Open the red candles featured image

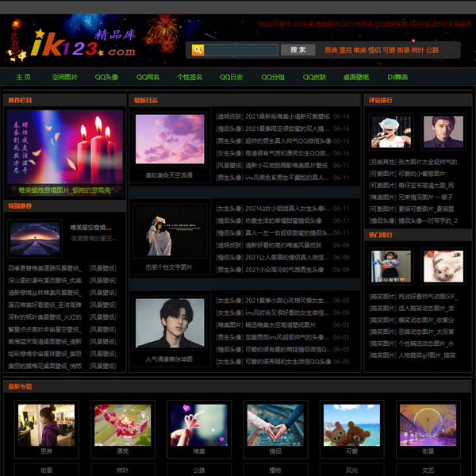65,147
